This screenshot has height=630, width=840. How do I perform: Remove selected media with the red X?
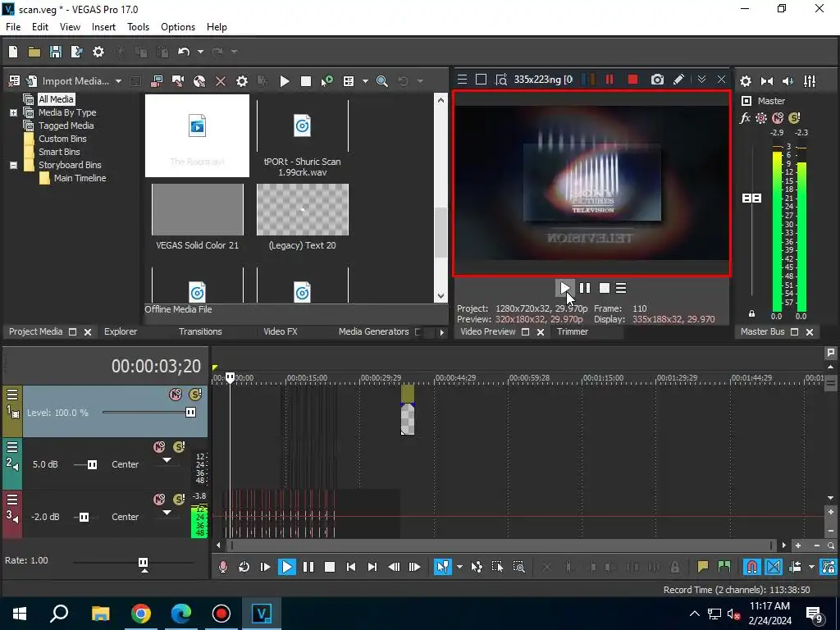[x=221, y=81]
